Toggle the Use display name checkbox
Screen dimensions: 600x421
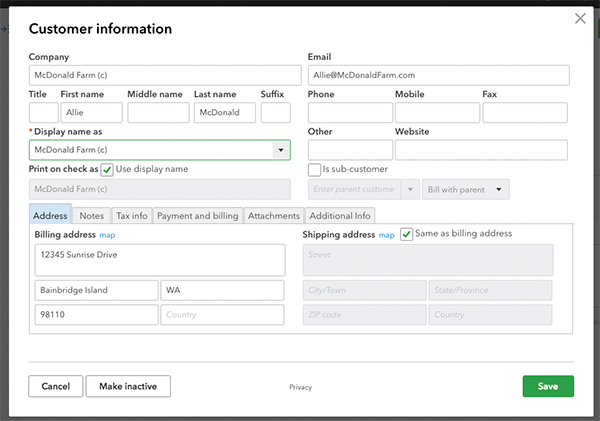coord(107,169)
